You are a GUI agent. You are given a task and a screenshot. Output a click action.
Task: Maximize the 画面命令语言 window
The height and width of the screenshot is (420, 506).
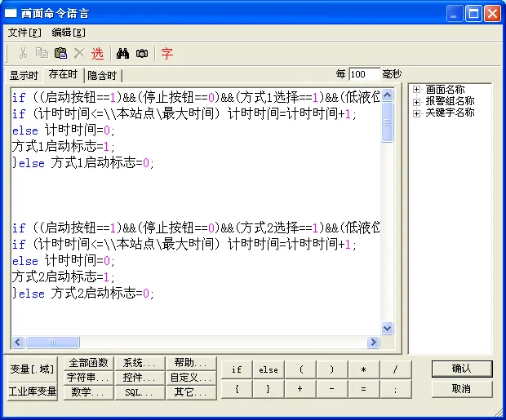tap(473, 14)
